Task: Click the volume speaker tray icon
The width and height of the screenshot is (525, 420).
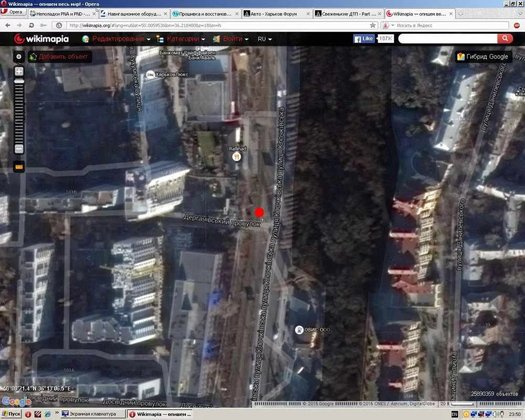Action: (496, 414)
